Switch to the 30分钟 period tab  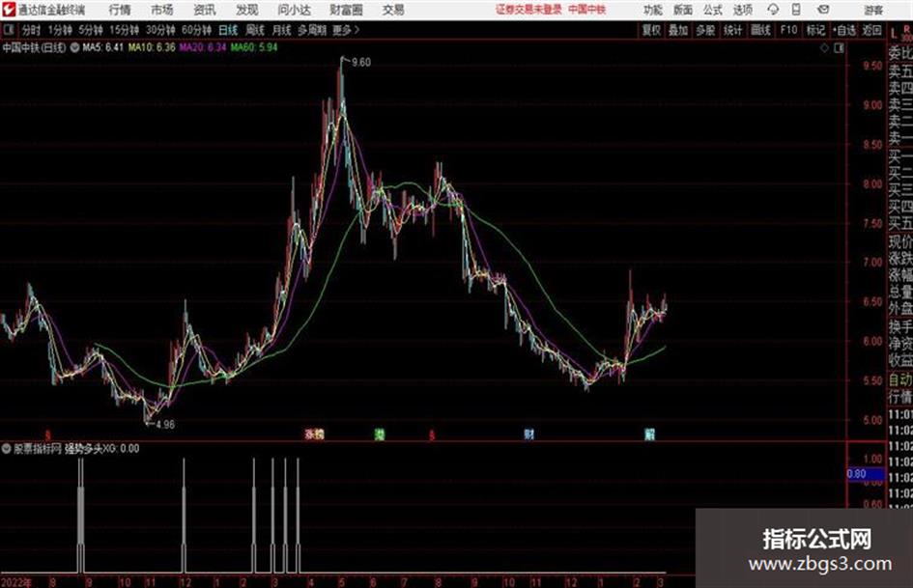(160, 30)
